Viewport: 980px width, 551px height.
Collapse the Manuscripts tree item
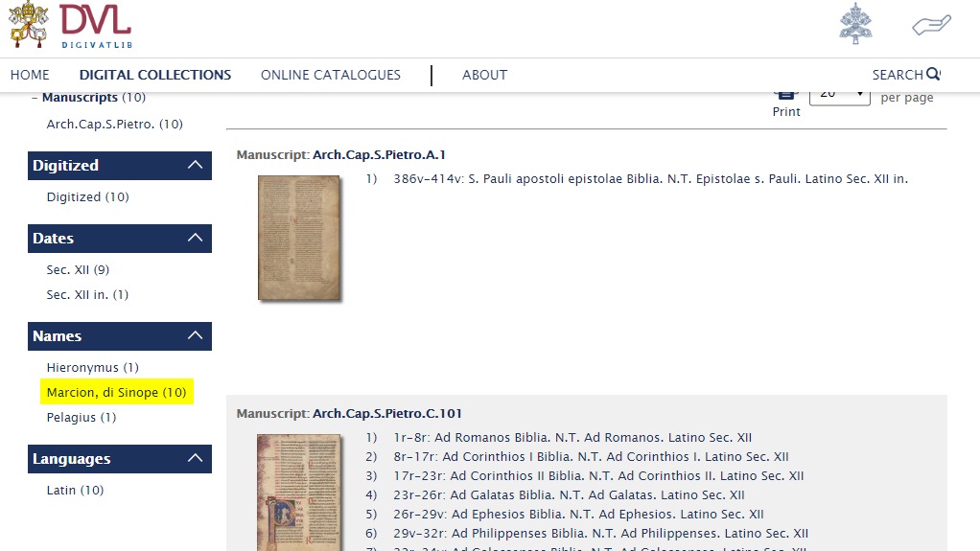point(35,98)
